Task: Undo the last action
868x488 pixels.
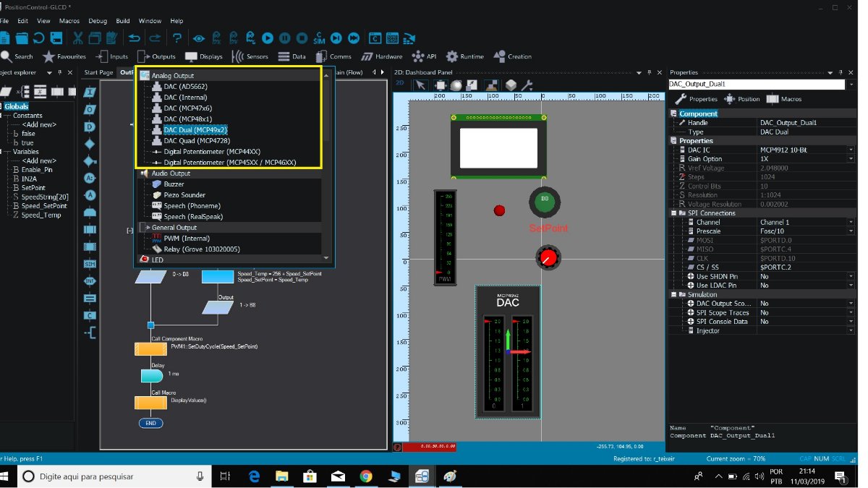Action: coord(134,38)
